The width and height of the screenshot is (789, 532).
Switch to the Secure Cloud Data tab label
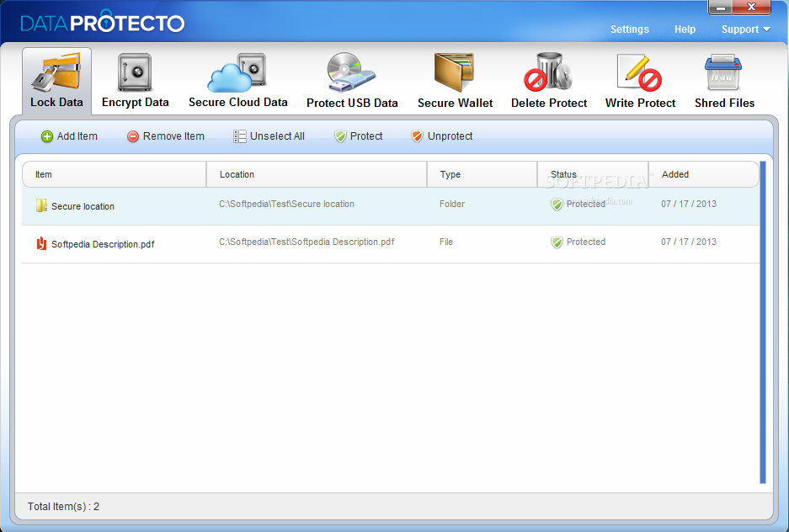[238, 102]
